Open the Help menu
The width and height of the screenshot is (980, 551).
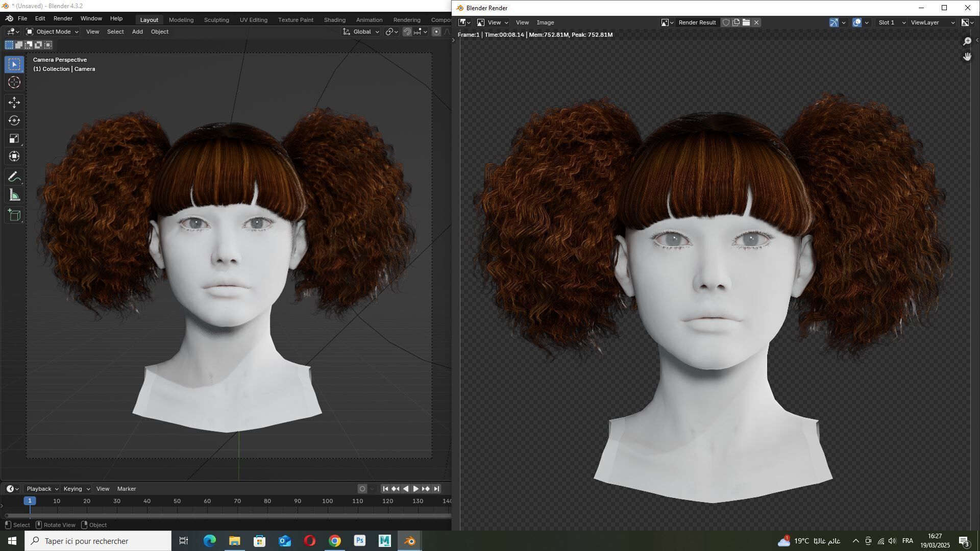pyautogui.click(x=116, y=18)
